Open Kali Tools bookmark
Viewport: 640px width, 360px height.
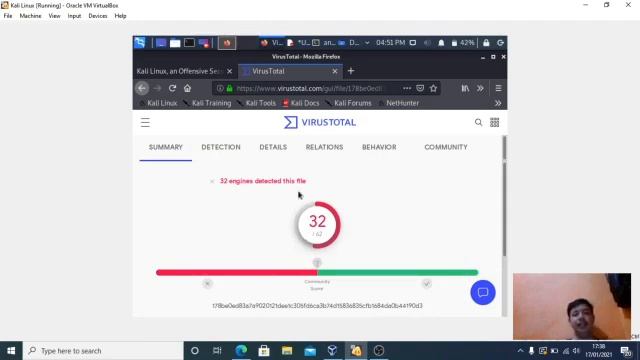coord(257,103)
